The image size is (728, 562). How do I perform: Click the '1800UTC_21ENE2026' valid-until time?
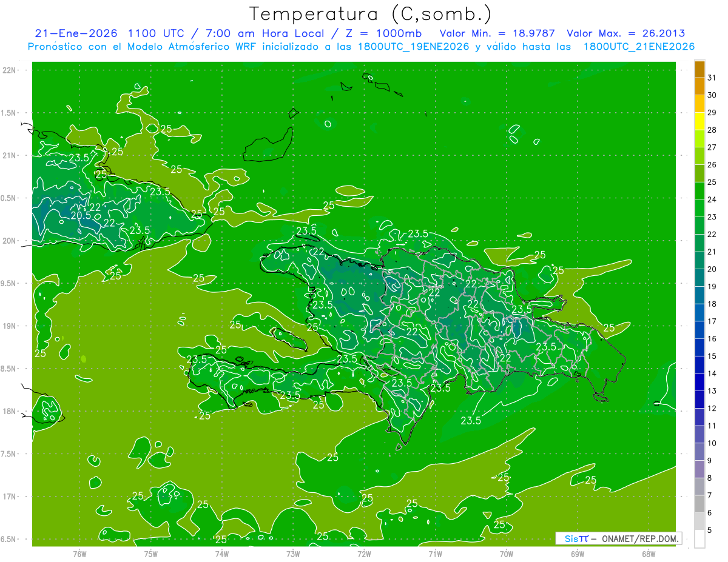tap(639, 47)
